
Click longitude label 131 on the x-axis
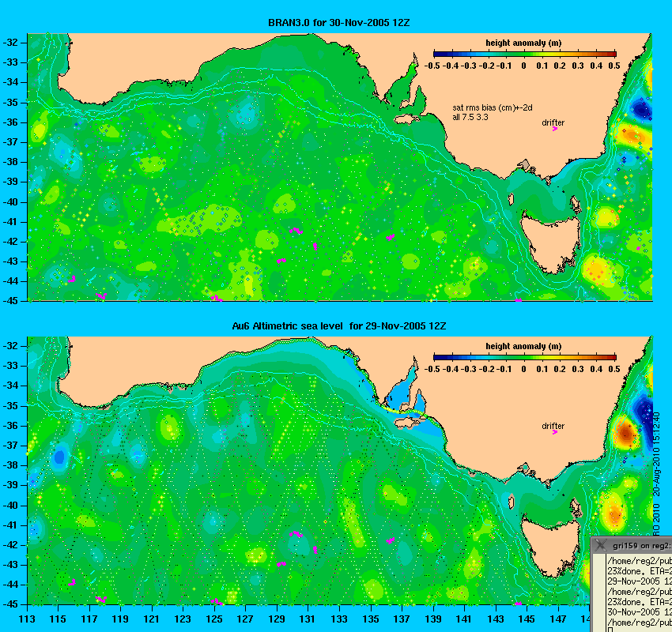(x=308, y=619)
